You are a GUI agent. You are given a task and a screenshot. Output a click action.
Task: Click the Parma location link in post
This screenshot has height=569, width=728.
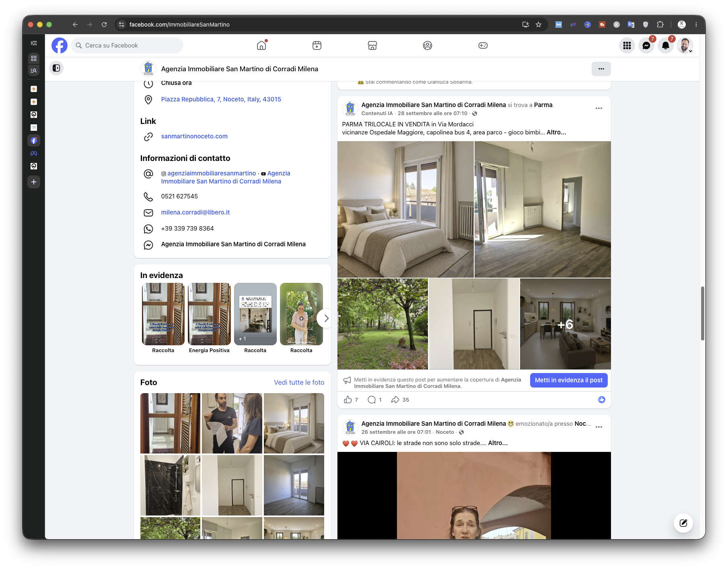543,105
